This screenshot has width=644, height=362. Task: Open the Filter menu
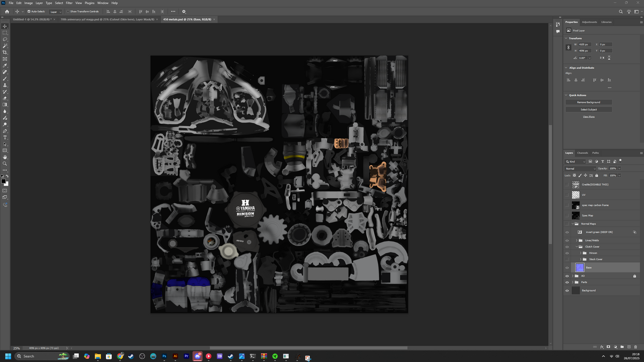69,3
